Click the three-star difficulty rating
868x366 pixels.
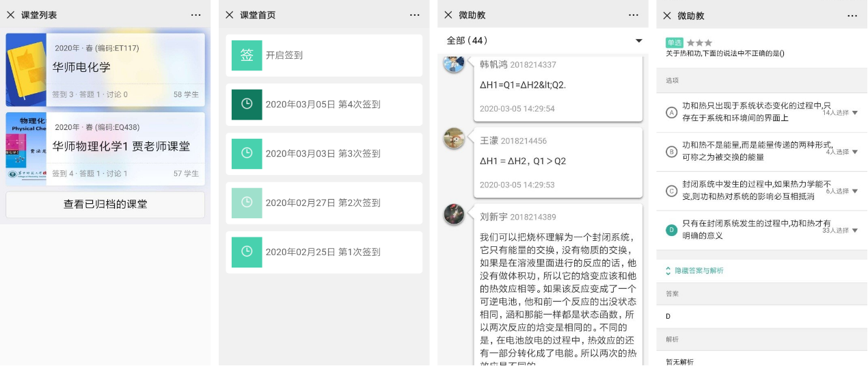pyautogui.click(x=699, y=42)
